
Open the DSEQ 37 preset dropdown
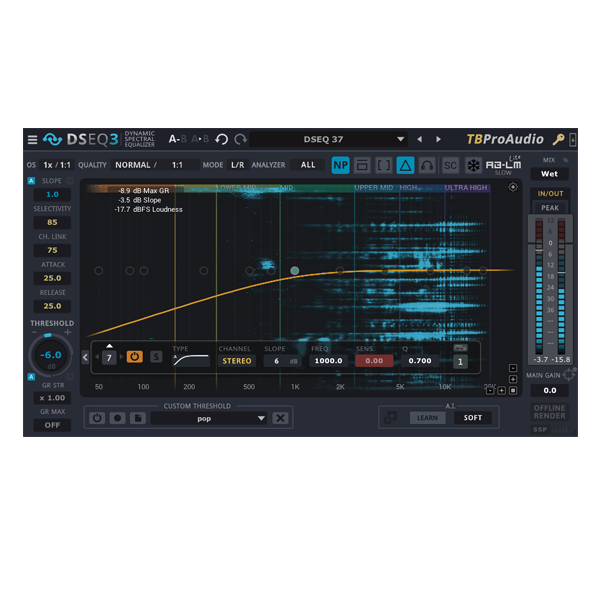[x=328, y=139]
